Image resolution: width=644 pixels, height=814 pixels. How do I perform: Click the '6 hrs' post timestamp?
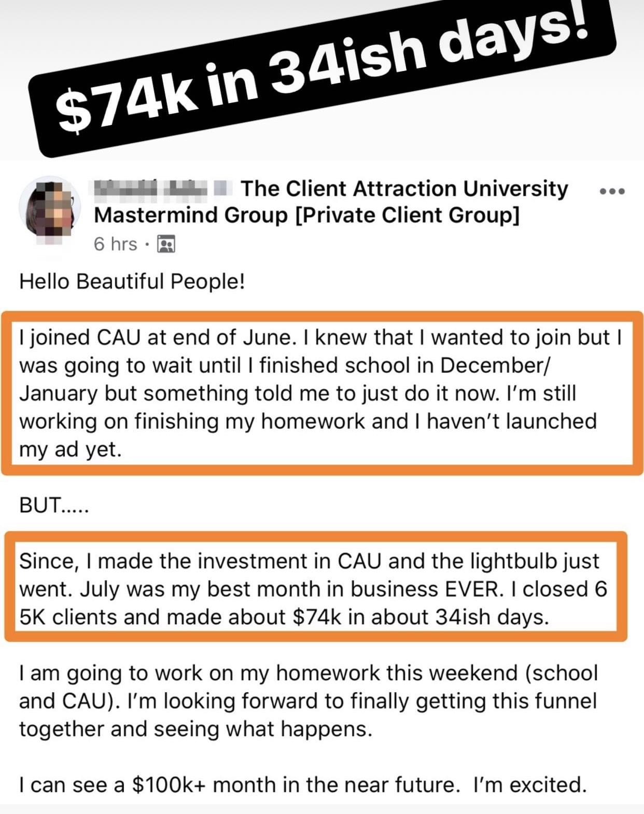coord(115,244)
